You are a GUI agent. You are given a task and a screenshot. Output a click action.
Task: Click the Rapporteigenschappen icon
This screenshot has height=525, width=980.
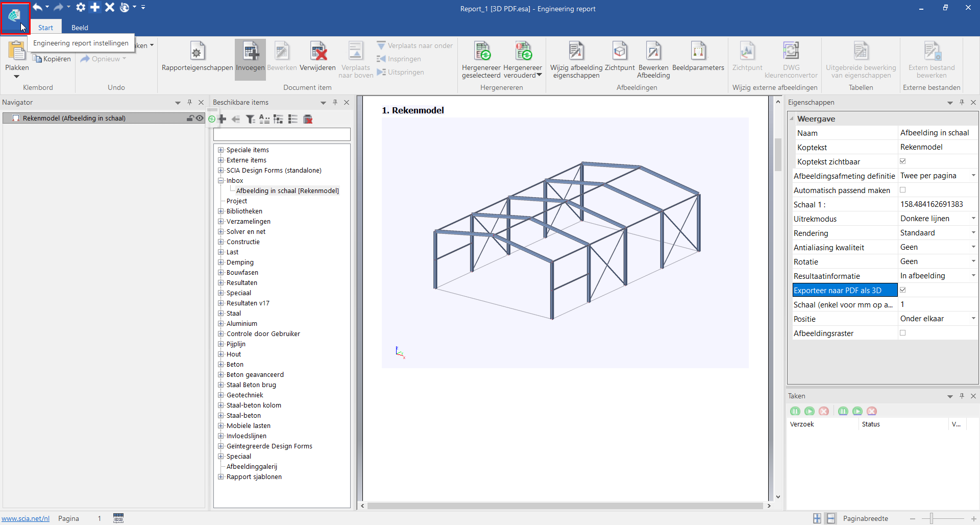pos(197,52)
